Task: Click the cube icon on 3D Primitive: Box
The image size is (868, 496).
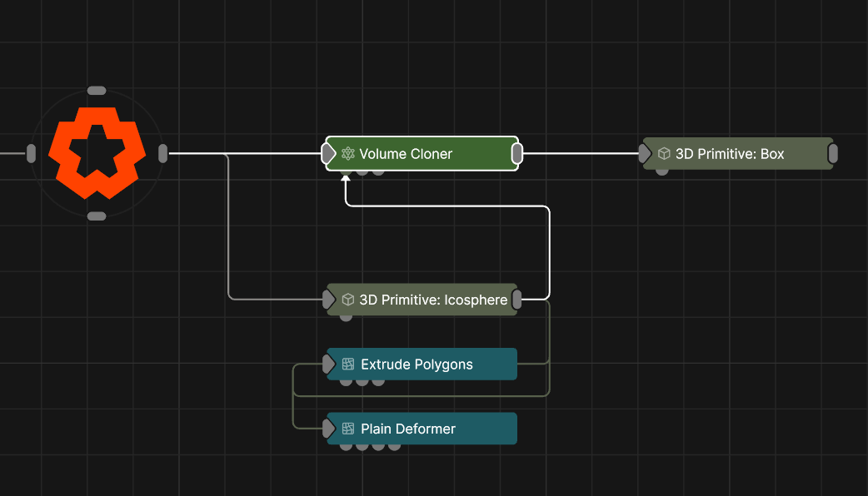Action: [x=664, y=154]
